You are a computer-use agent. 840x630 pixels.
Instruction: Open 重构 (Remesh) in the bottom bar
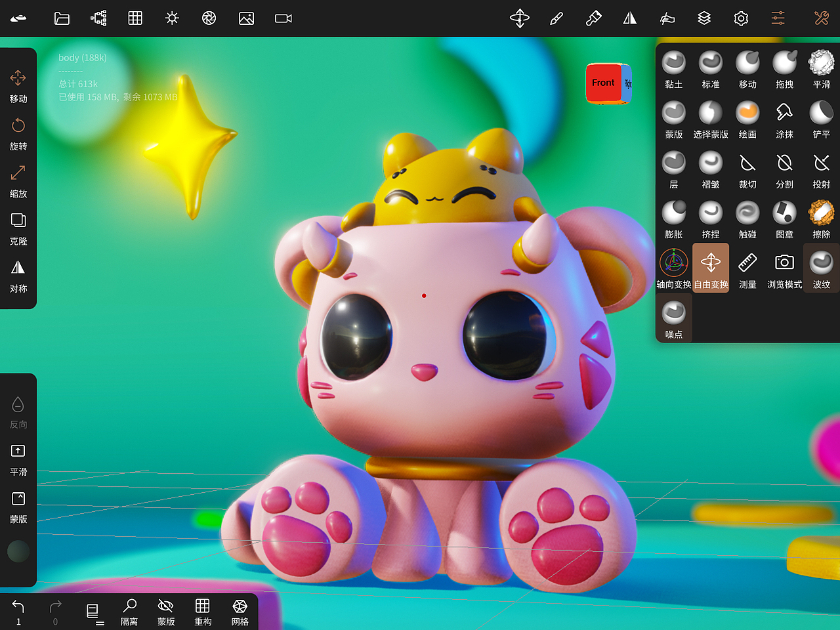pyautogui.click(x=203, y=612)
